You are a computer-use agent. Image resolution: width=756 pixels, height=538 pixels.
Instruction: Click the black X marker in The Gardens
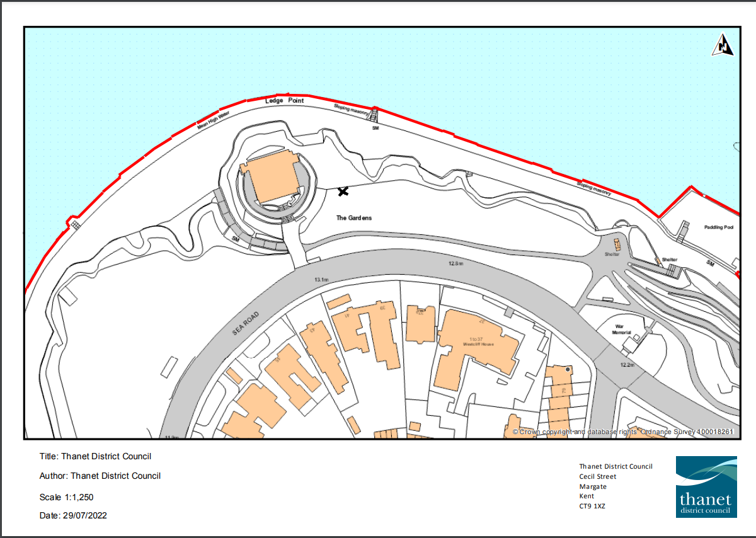tap(343, 191)
